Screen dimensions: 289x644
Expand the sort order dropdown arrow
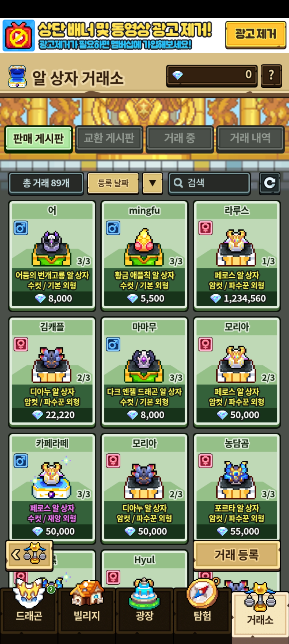pyautogui.click(x=153, y=183)
